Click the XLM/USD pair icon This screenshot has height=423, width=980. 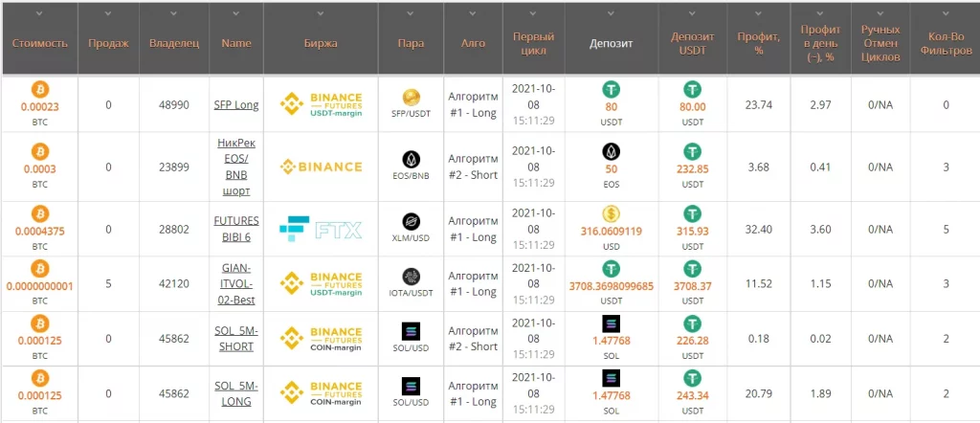click(x=412, y=221)
